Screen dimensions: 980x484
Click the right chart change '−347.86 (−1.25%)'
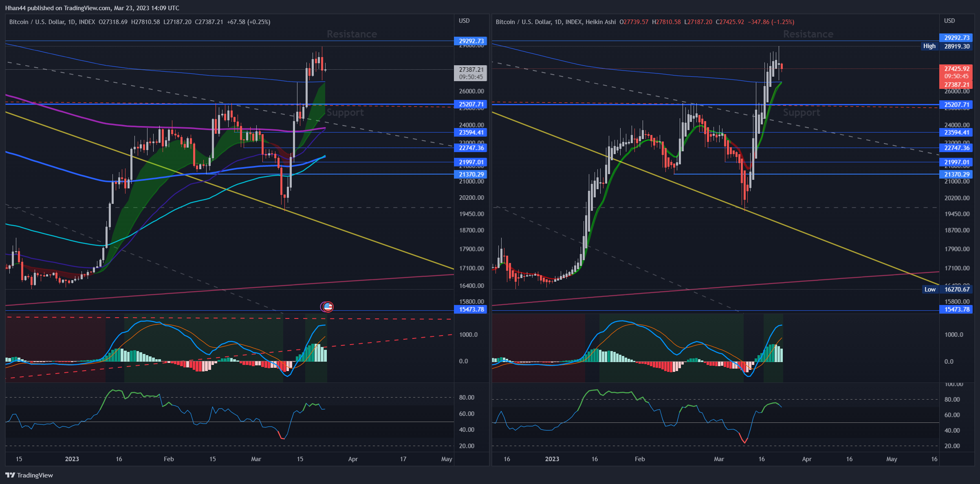tap(771, 22)
